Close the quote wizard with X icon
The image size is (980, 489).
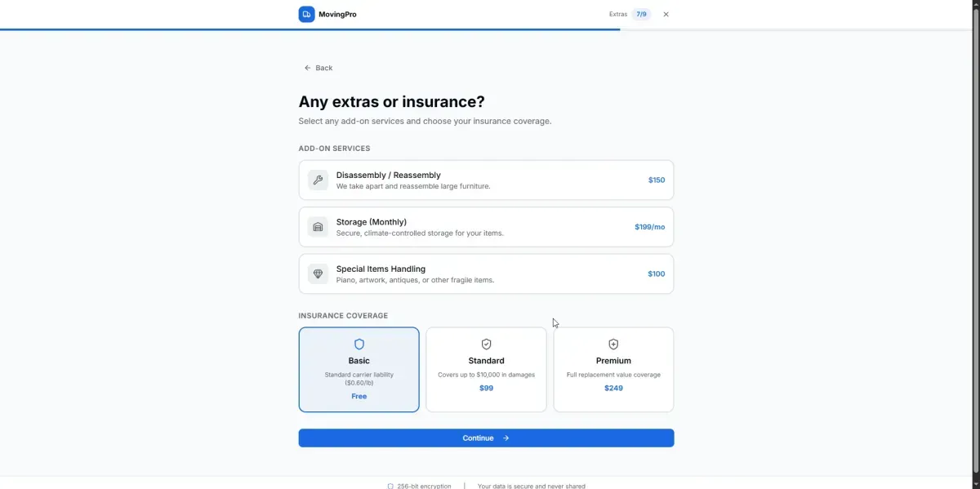tap(666, 14)
